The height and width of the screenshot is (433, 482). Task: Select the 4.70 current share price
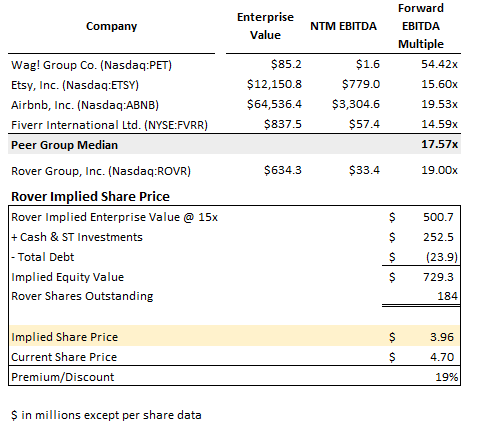click(442, 357)
